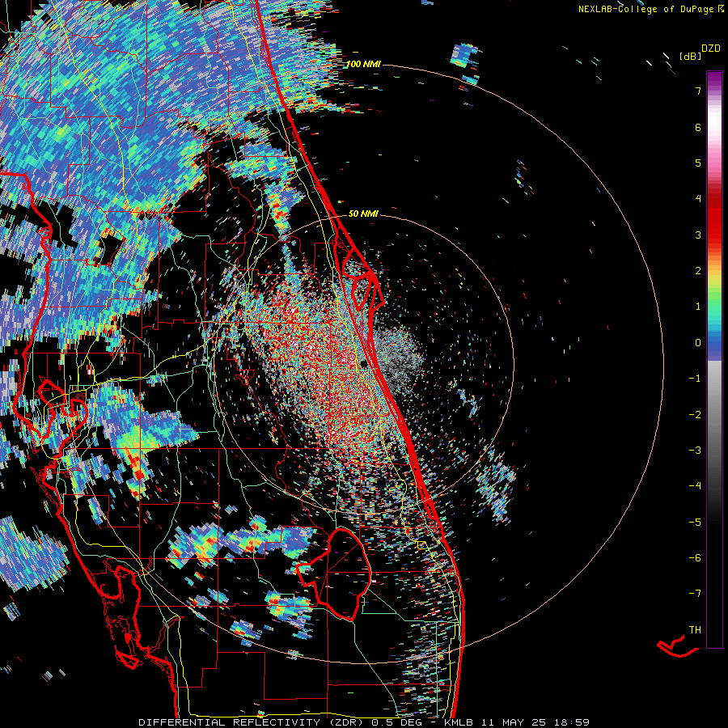The width and height of the screenshot is (728, 728).
Task: Click the Lake Okeechobee red outline
Action: coord(333,574)
